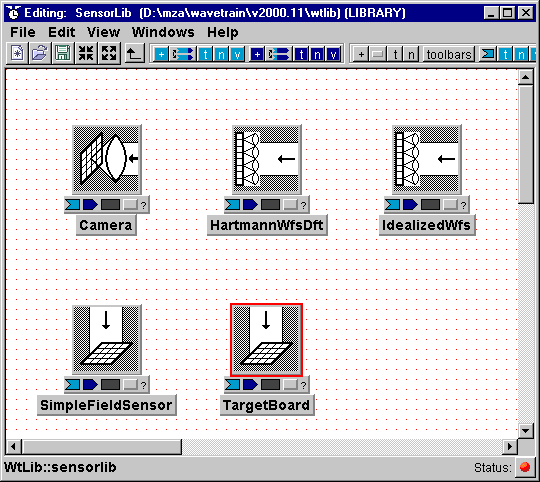
Task: Toggle the gray 't' toolbar button
Action: click(395, 54)
